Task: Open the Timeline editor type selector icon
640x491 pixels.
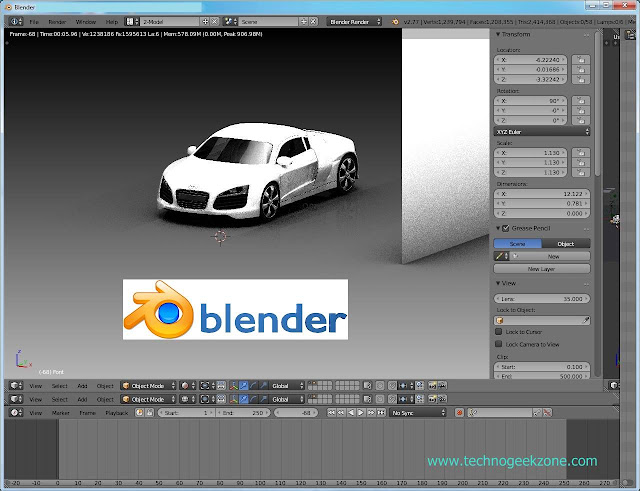Action: 16,413
